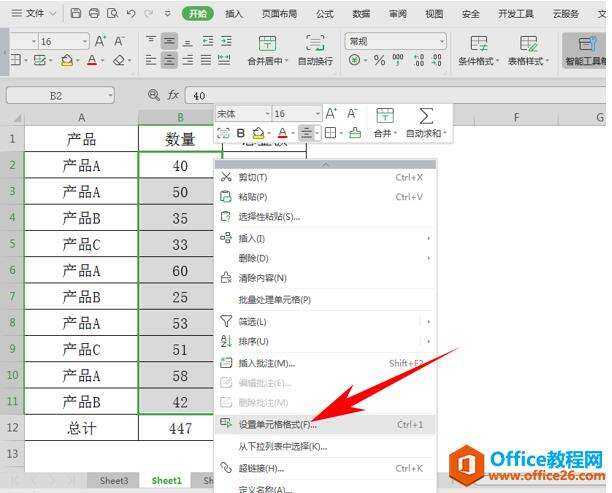Click row 13 header
Screen dimensions: 612x493
[x=12, y=454]
